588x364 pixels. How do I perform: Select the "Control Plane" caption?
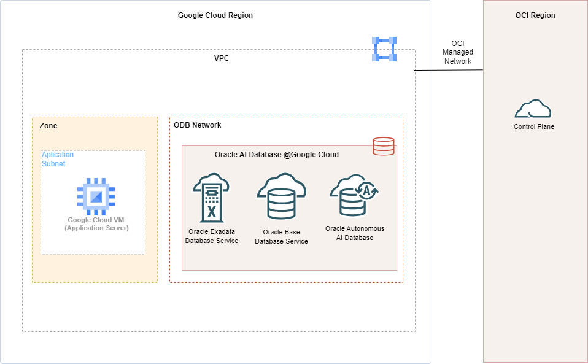pos(533,127)
